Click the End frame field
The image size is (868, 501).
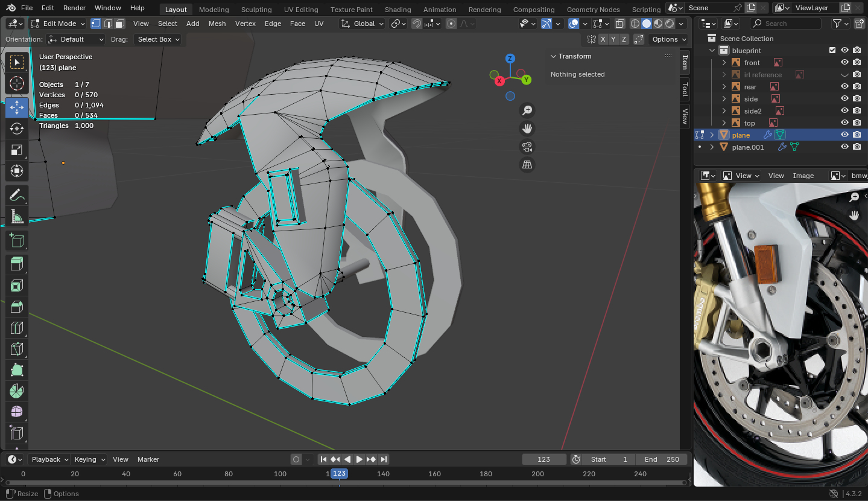click(x=662, y=459)
